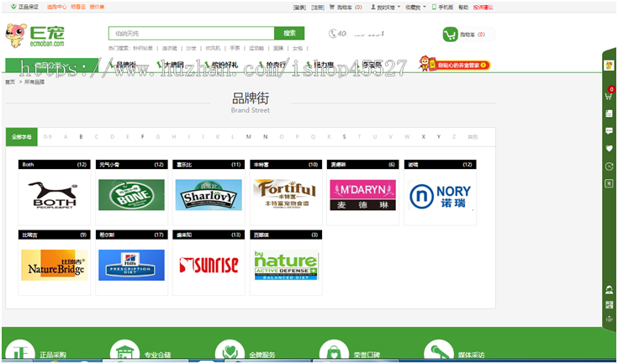Screen dimensions: 618x364
Task: Open the Sharlovy brand logo
Action: pyautogui.click(x=209, y=194)
